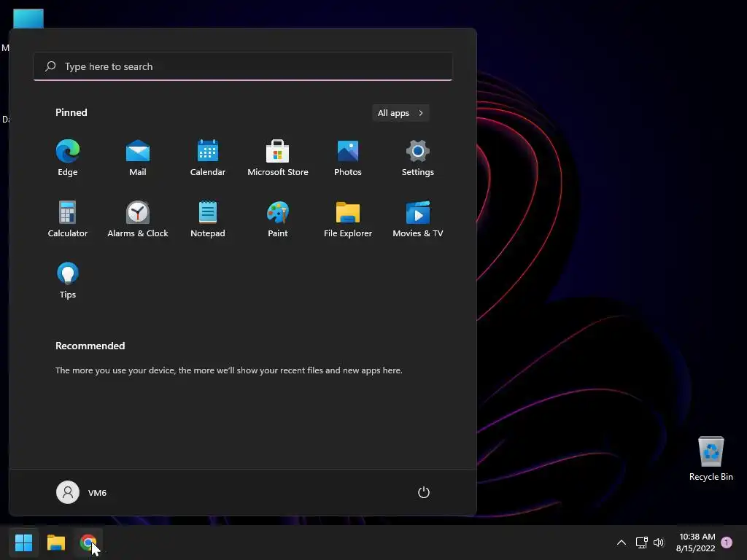Open the VM6 user account menu
747x560 pixels.
[82, 492]
